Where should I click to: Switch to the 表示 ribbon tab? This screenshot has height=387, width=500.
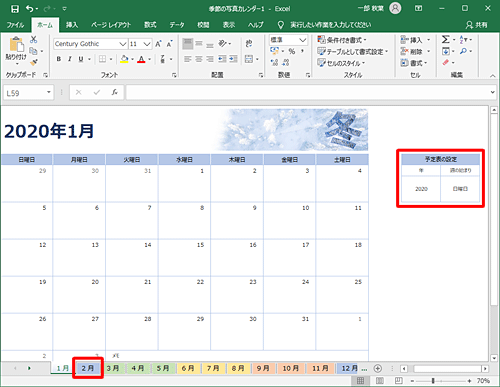(229, 25)
